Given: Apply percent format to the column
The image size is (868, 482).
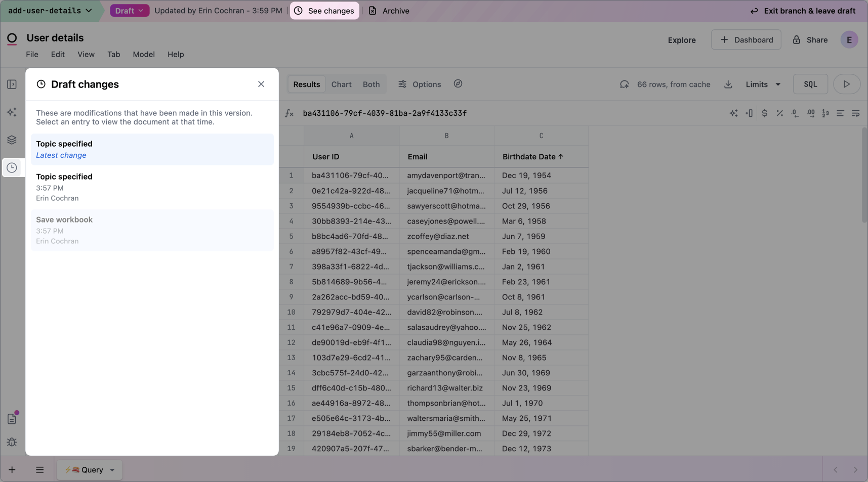Looking at the screenshot, I should [x=779, y=113].
